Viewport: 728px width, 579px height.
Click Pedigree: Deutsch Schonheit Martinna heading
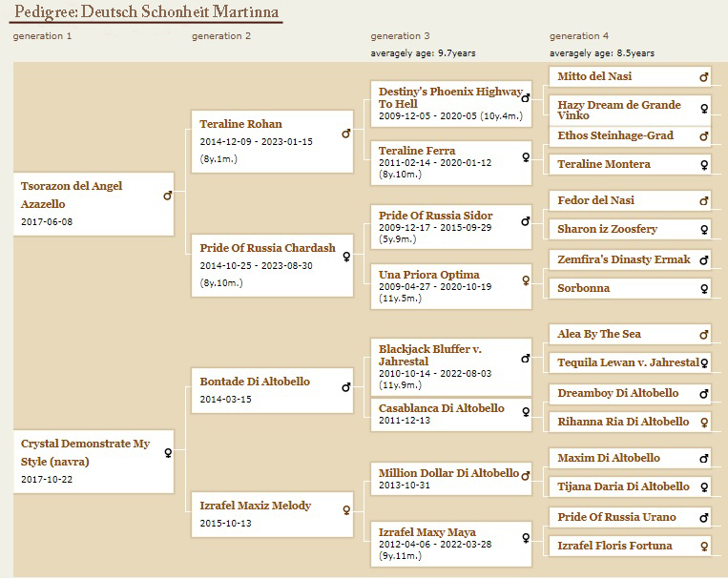click(147, 11)
